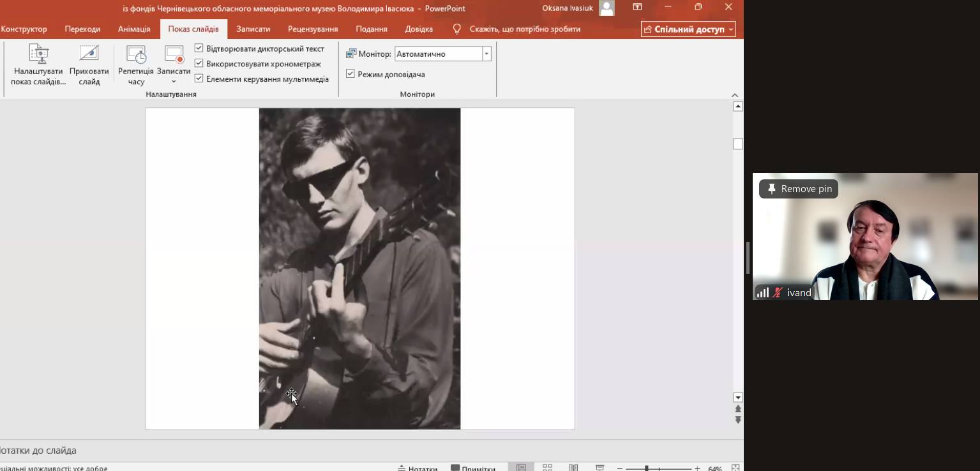Viewport: 980px width, 471px height.
Task: Start slideshow from status bar icon
Action: 599,468
